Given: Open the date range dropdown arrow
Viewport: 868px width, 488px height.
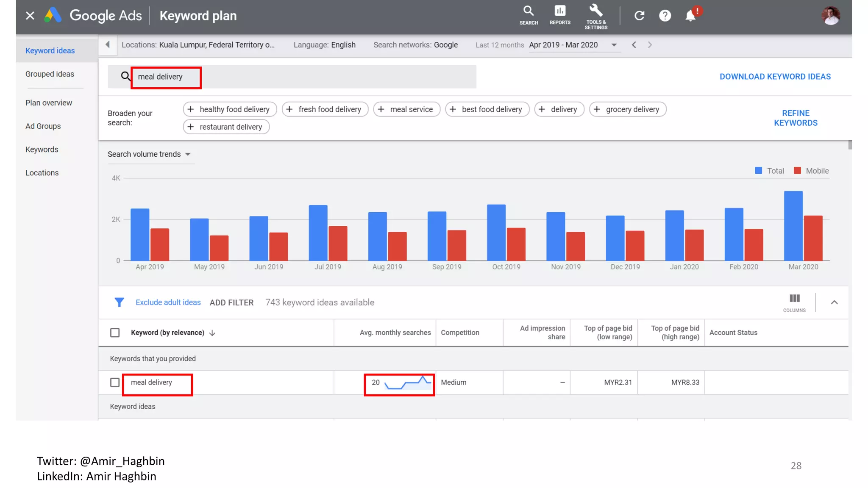Looking at the screenshot, I should pyautogui.click(x=614, y=45).
